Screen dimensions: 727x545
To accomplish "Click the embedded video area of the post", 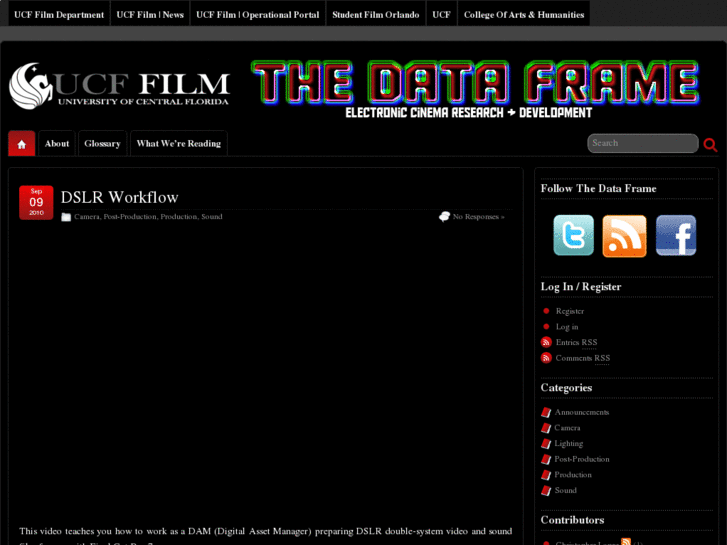I will tap(266, 372).
